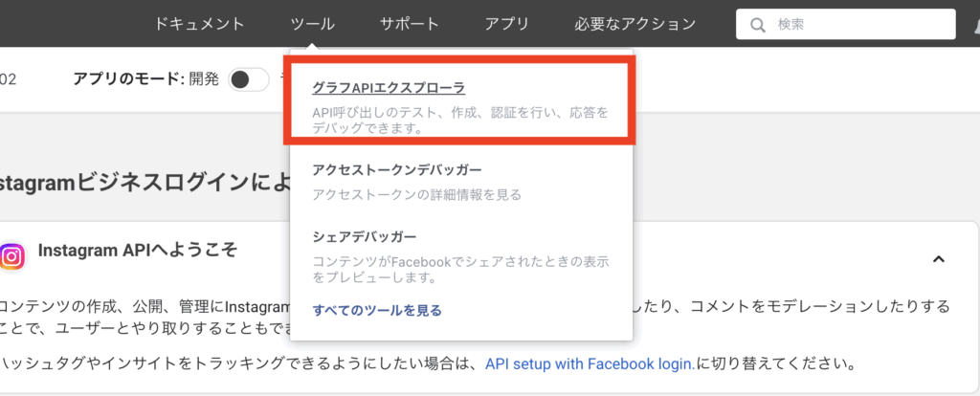Open the ツール menu
Screen dimensions: 980x396
click(313, 24)
